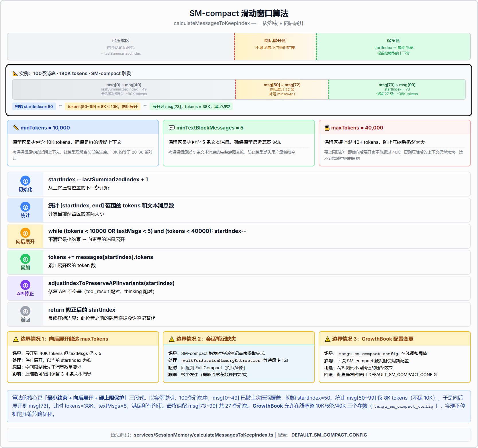This screenshot has height=448, width=478.
Task: Click waitForSessionMemoryExtraction code text
Action: [x=222, y=361]
